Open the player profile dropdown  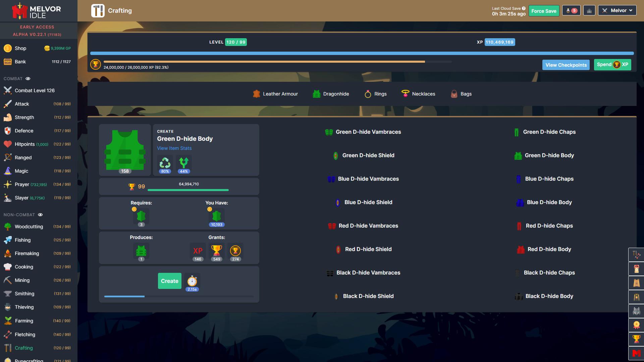[x=618, y=10]
